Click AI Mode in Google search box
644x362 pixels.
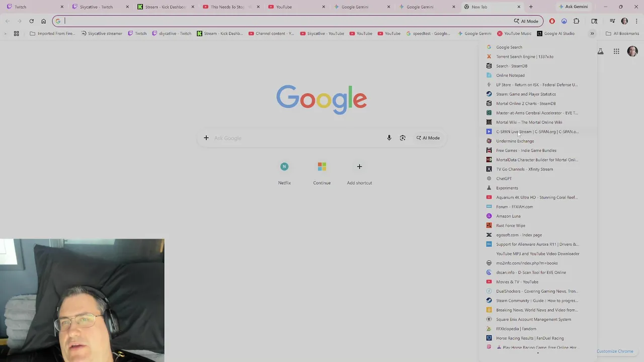pyautogui.click(x=428, y=138)
